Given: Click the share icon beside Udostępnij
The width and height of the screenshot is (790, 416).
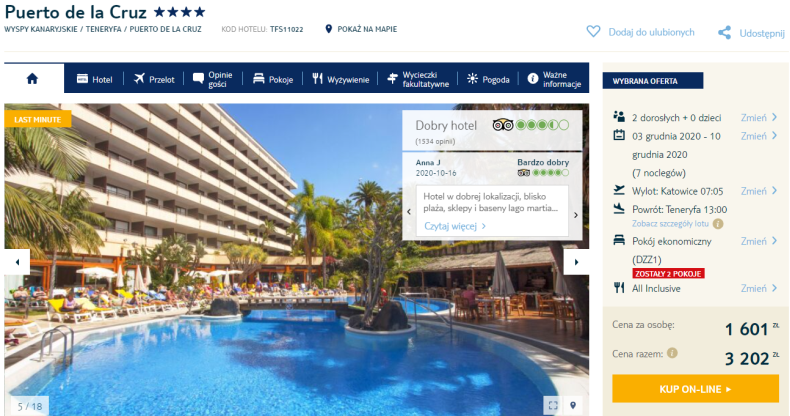Looking at the screenshot, I should pyautogui.click(x=725, y=33).
